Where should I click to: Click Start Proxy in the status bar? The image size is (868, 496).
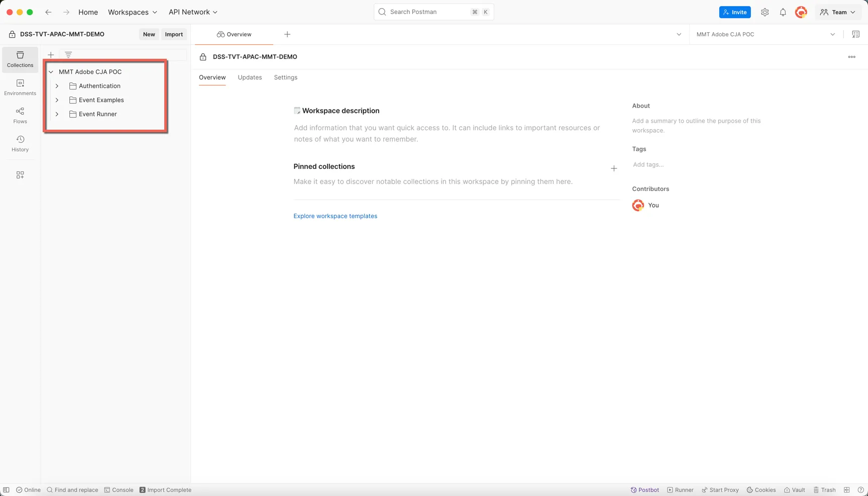720,490
